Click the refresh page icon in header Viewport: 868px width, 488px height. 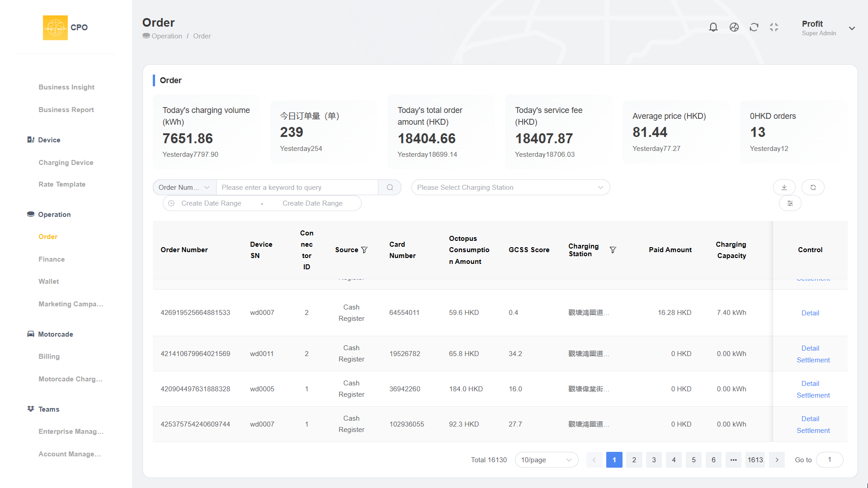754,28
